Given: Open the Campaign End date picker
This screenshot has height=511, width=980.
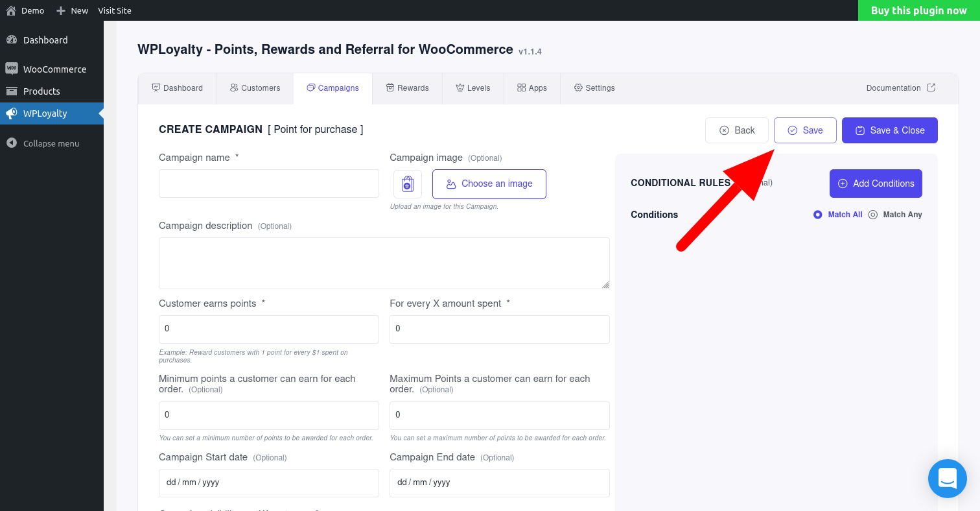Looking at the screenshot, I should click(500, 483).
